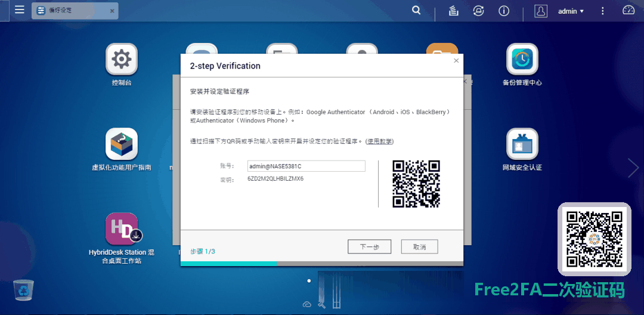The width and height of the screenshot is (644, 315).
Task: Expand the admin user dropdown
Action: coord(571,11)
